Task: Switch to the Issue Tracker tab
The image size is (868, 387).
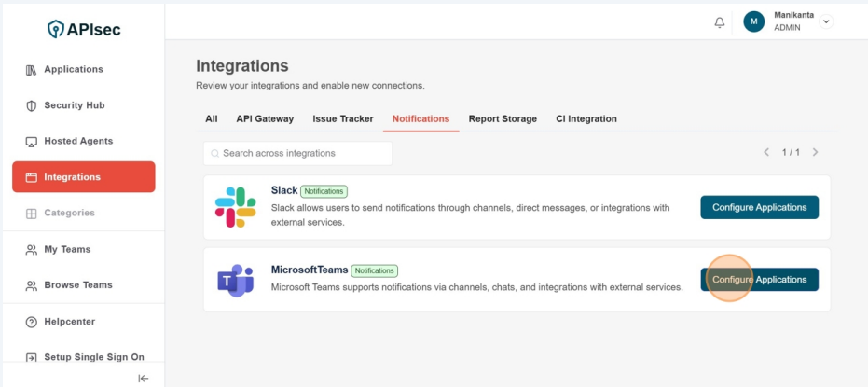Action: [343, 119]
